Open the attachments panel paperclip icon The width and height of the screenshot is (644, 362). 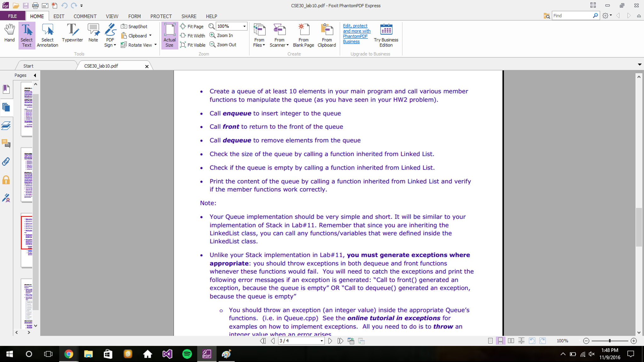pos(6,162)
